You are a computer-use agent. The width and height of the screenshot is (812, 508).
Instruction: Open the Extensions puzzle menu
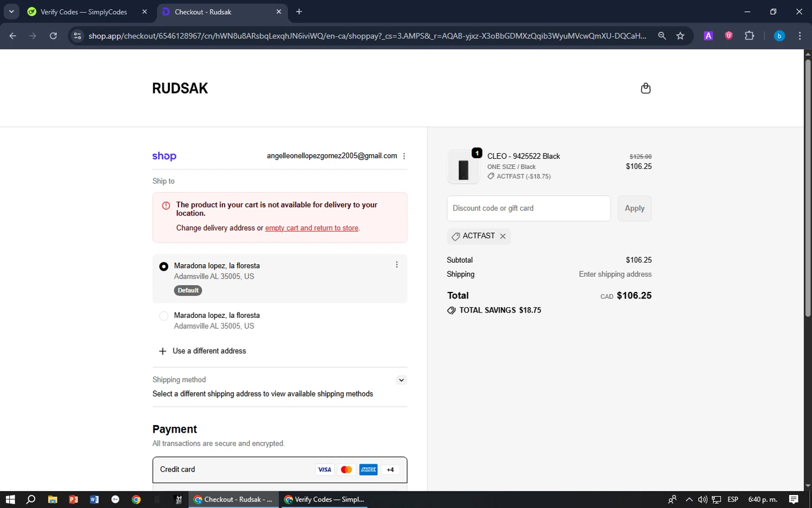pos(749,36)
